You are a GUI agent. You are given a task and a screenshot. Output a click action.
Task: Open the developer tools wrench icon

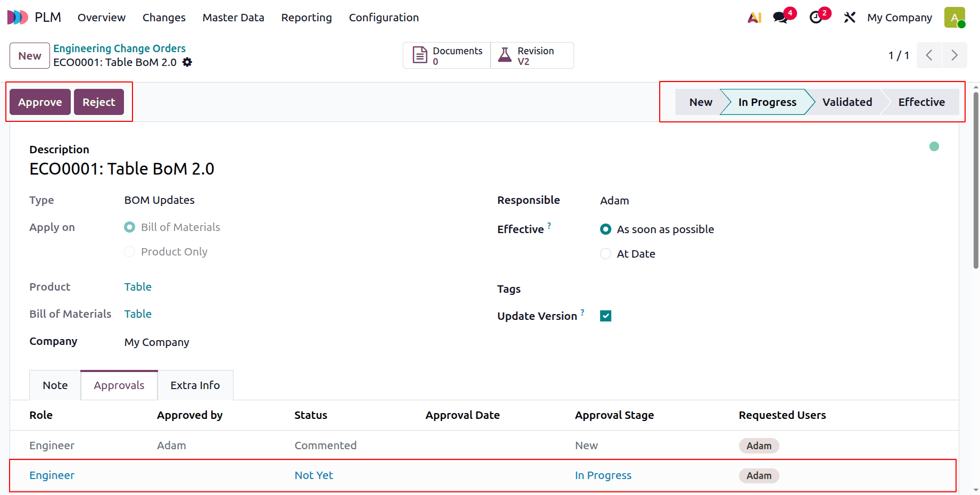[850, 18]
